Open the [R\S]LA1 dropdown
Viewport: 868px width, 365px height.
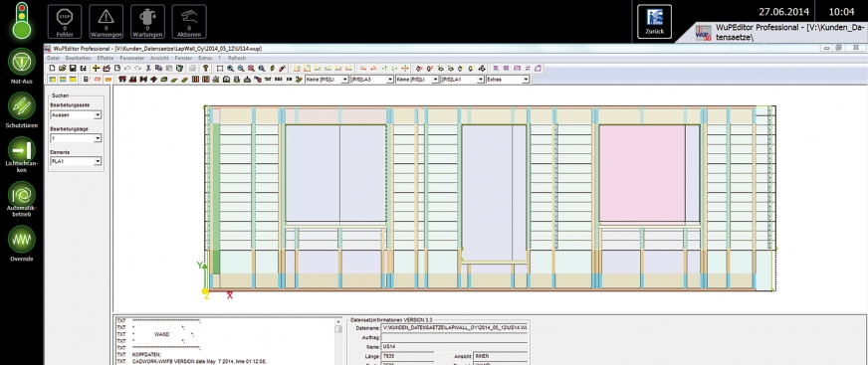pyautogui.click(x=462, y=80)
